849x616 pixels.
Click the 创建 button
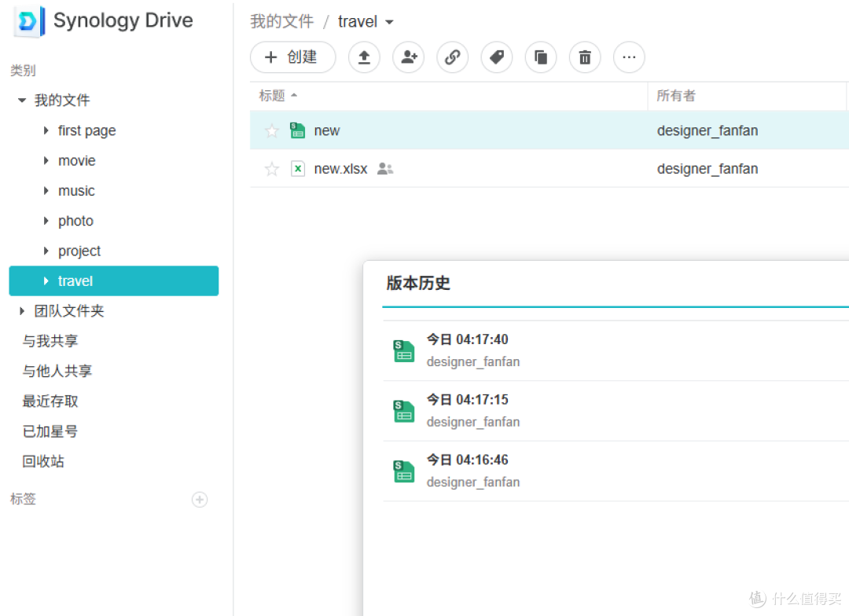[293, 57]
